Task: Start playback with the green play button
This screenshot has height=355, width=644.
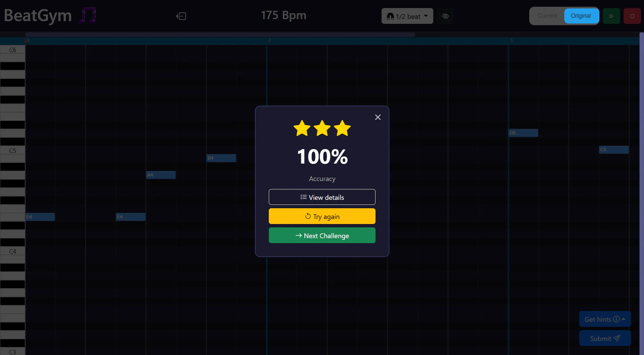Action: pyautogui.click(x=611, y=16)
